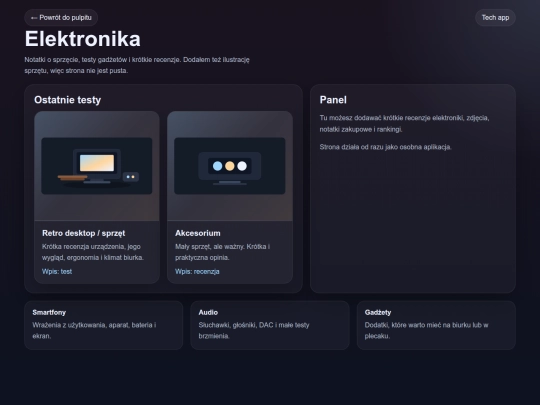
Task: Open the accessory illustration with three dots
Action: (x=230, y=166)
